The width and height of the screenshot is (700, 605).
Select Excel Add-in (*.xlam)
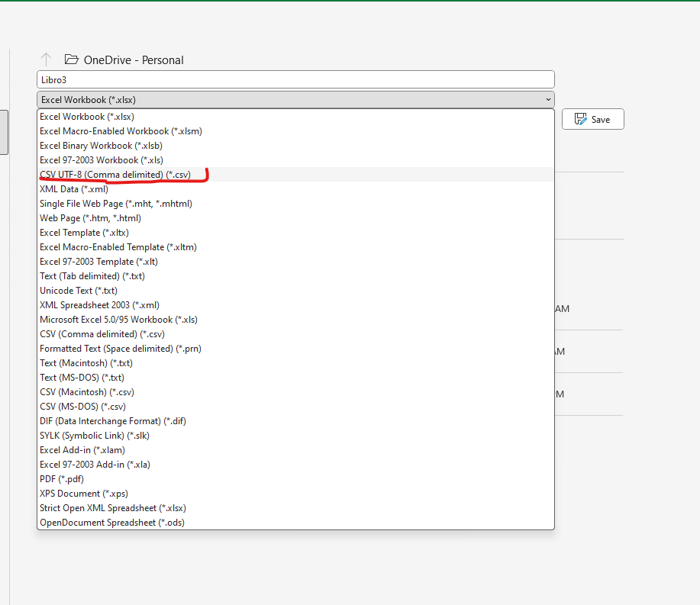[295, 450]
